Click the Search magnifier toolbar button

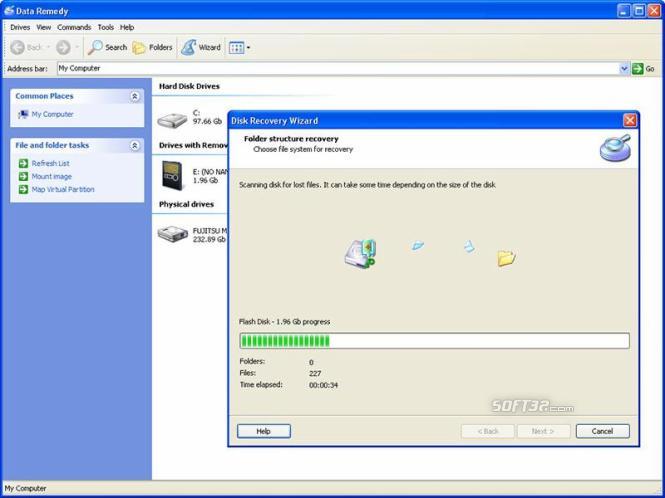point(107,48)
